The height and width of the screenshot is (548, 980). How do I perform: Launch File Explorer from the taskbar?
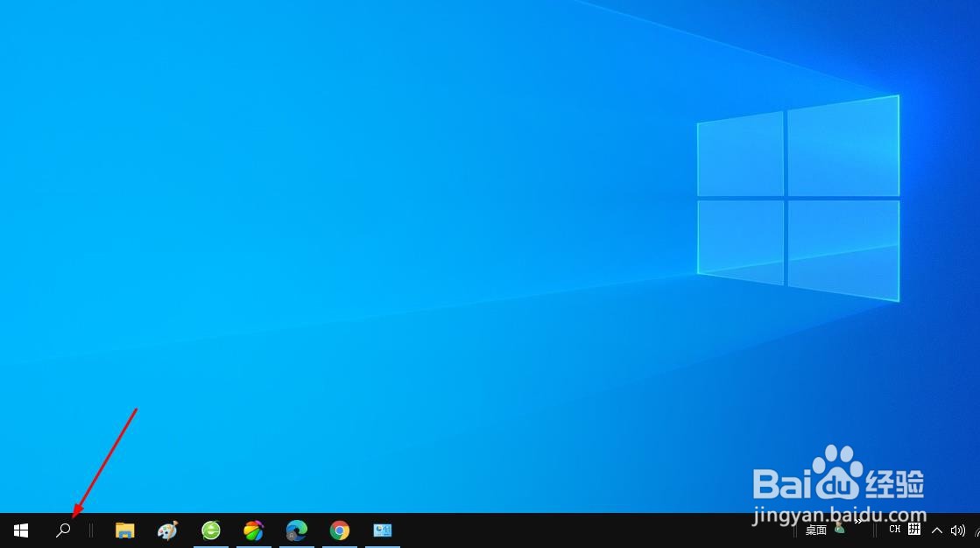coord(124,530)
